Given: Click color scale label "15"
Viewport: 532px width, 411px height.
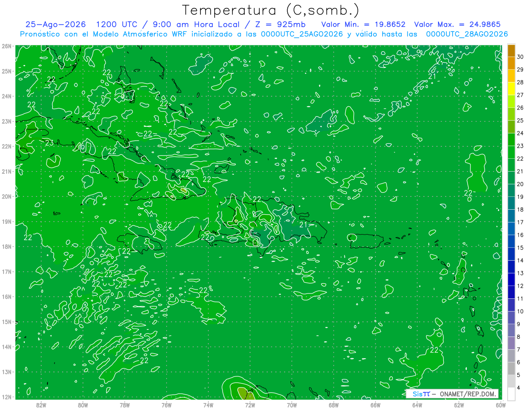Looking at the screenshot, I should [520, 248].
